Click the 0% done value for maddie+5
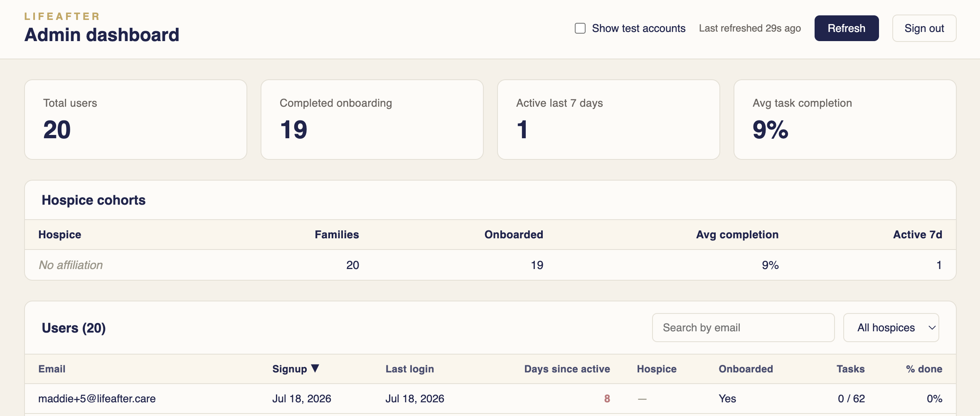The image size is (980, 416). click(x=934, y=399)
